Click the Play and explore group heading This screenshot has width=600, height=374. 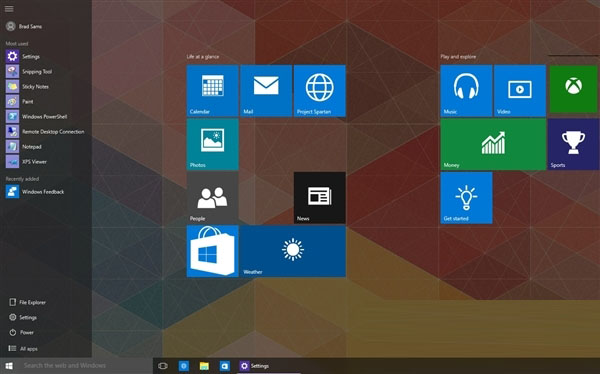pyautogui.click(x=458, y=57)
